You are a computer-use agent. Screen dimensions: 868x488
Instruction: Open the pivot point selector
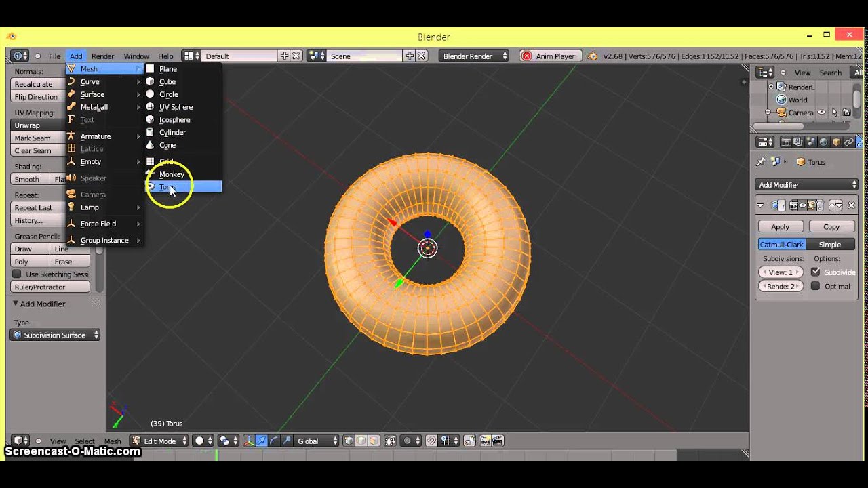229,441
